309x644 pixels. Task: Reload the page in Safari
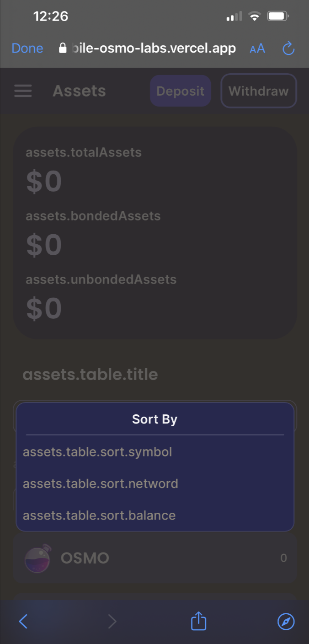[x=288, y=48]
